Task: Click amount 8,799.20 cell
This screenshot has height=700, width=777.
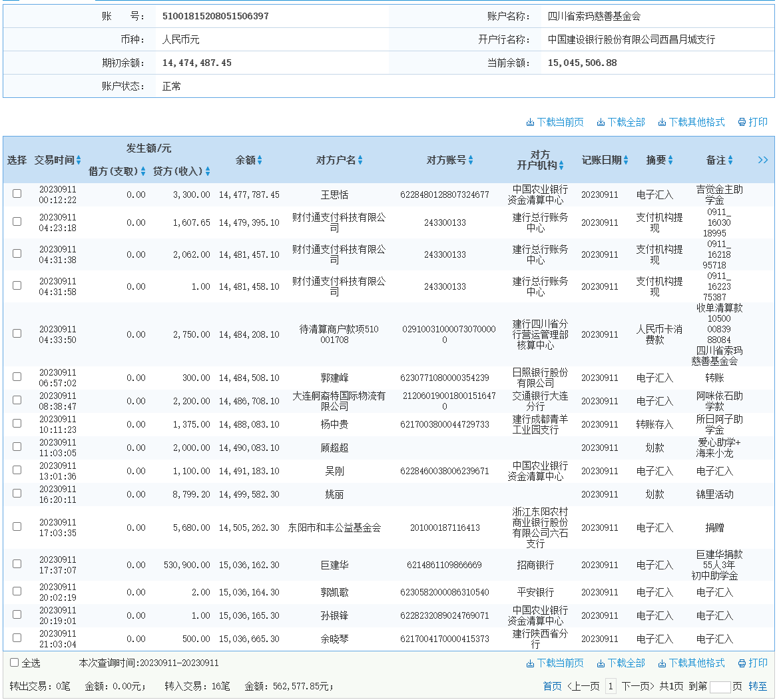Action: tap(191, 494)
